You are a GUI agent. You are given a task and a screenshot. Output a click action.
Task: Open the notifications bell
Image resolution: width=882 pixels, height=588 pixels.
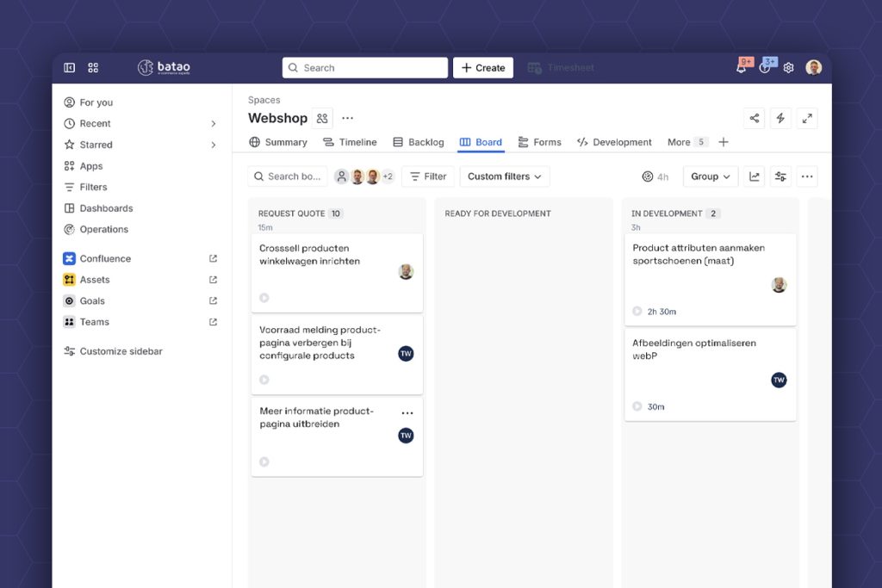(x=741, y=68)
